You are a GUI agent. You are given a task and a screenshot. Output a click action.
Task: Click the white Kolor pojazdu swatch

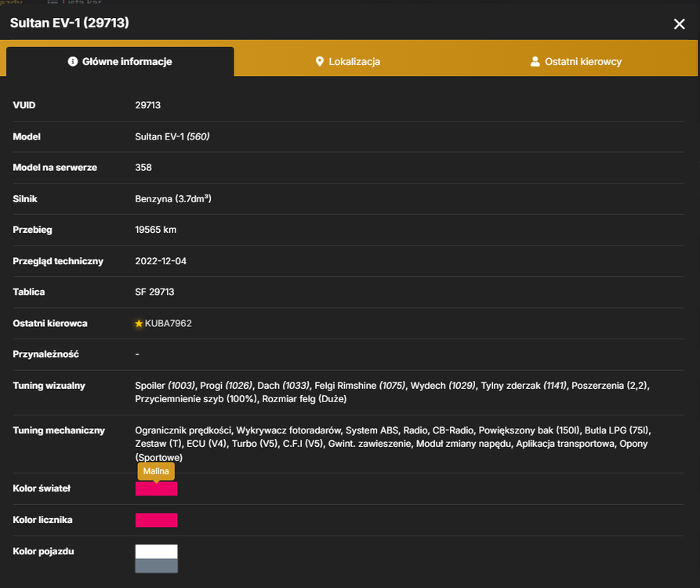[156, 551]
